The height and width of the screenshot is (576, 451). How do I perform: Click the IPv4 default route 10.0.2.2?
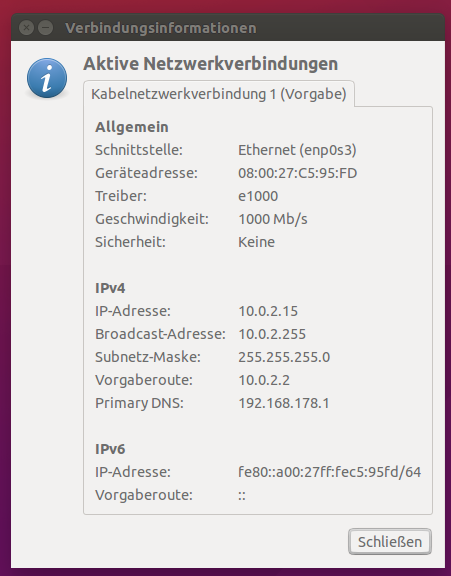[x=264, y=380]
